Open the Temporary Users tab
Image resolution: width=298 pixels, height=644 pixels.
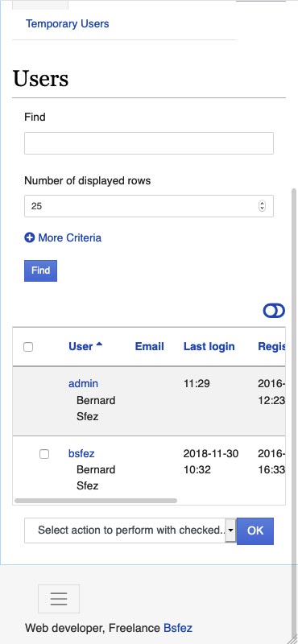click(x=68, y=23)
